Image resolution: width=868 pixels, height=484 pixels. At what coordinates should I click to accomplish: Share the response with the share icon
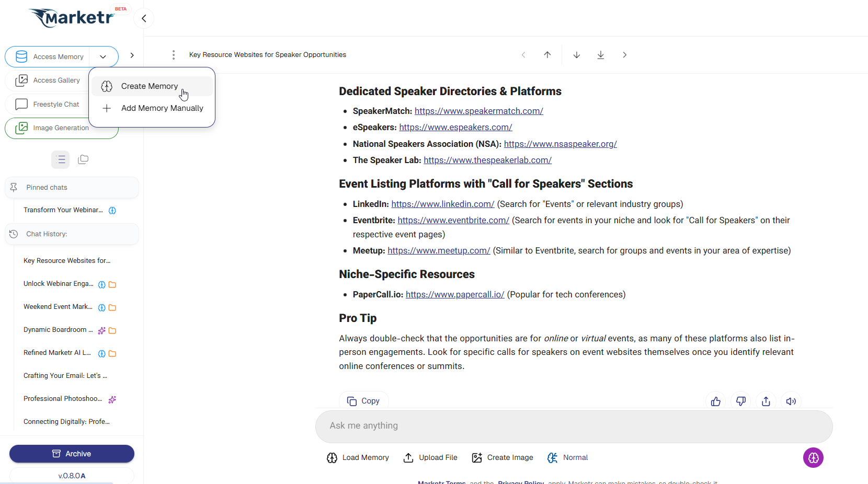[x=766, y=401]
